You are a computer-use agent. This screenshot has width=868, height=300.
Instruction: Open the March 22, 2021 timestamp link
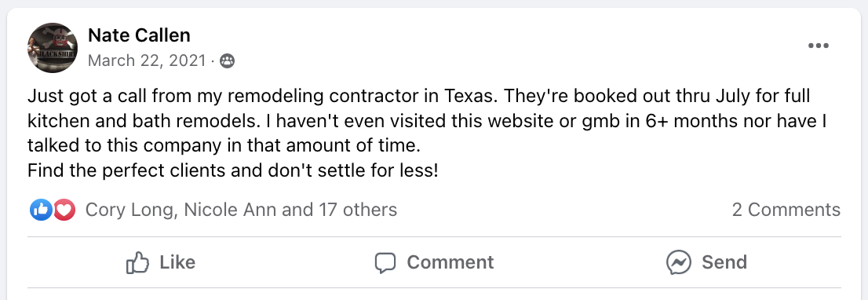pyautogui.click(x=147, y=60)
